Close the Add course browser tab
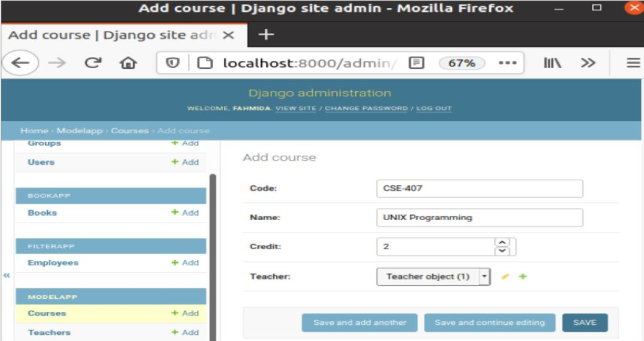This screenshot has width=644, height=341. pos(228,35)
